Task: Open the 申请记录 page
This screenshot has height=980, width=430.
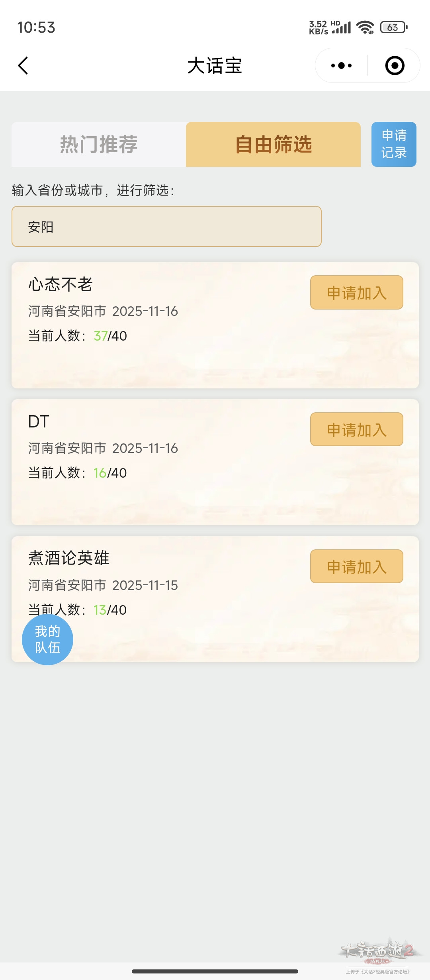Action: point(394,144)
